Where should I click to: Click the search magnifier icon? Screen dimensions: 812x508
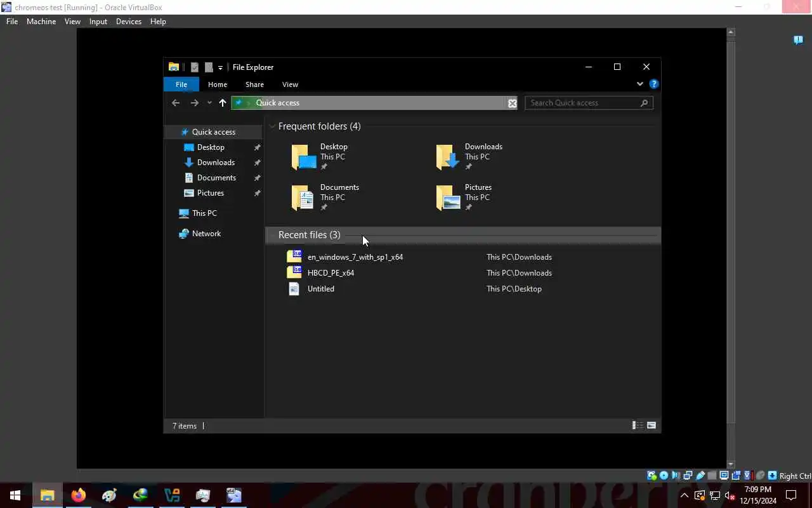(645, 103)
